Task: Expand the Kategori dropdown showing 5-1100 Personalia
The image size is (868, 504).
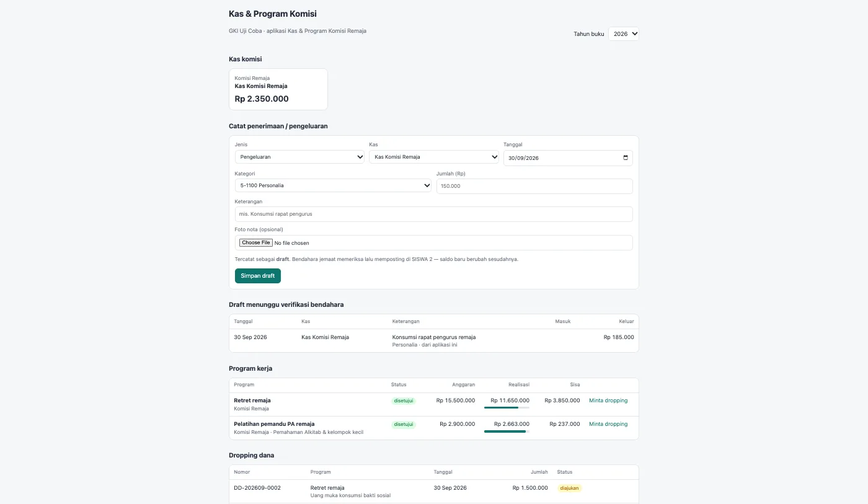Action: 333,185
